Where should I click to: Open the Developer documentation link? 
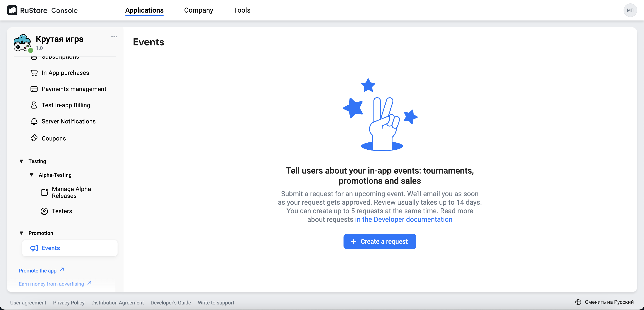(404, 219)
